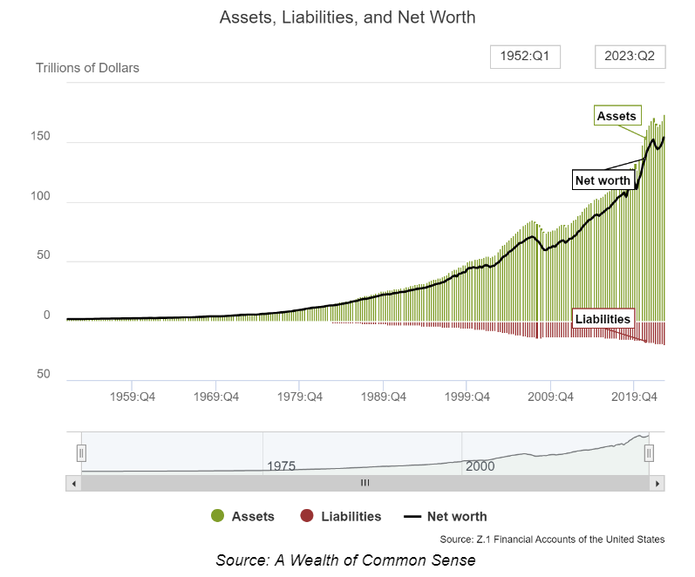This screenshot has width=695, height=577.
Task: Click the right scrollbar arrow of navigator
Action: [657, 483]
